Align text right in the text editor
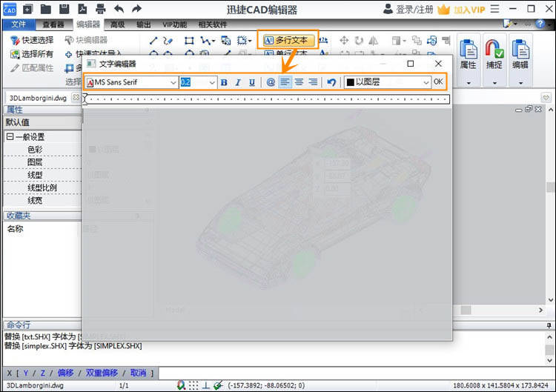556x392 pixels. (x=313, y=82)
